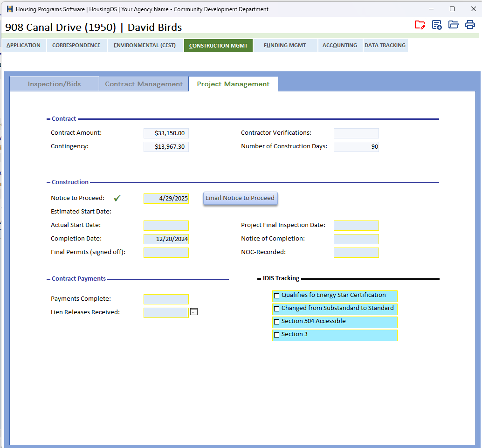This screenshot has width=482, height=448.
Task: Switch to DATA TRACKING tab
Action: [385, 45]
